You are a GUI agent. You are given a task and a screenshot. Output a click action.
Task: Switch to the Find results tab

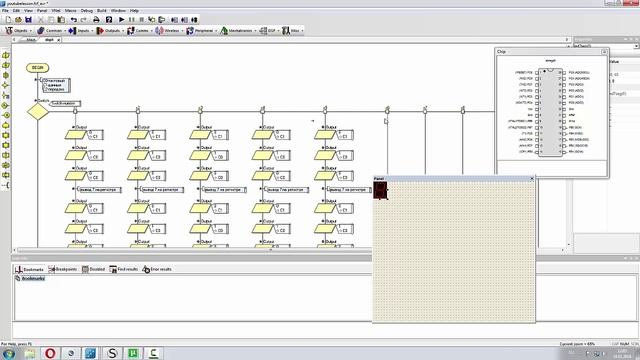click(124, 269)
